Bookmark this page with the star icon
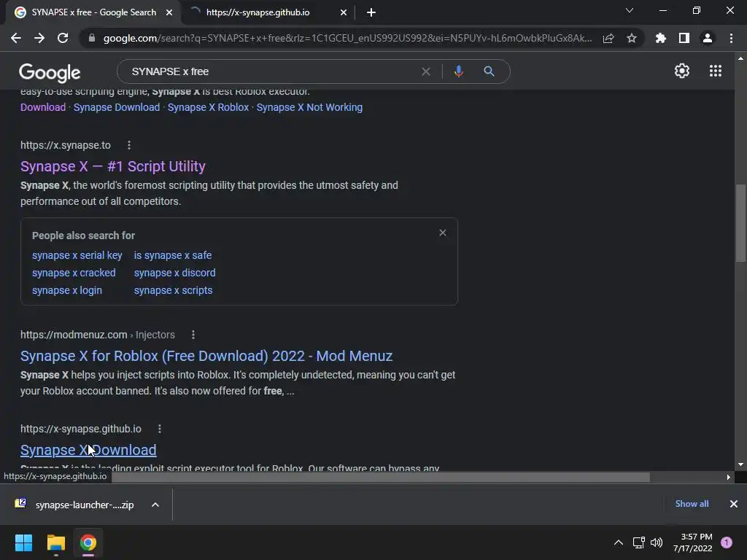Screen dimensions: 747x560 coord(632,38)
